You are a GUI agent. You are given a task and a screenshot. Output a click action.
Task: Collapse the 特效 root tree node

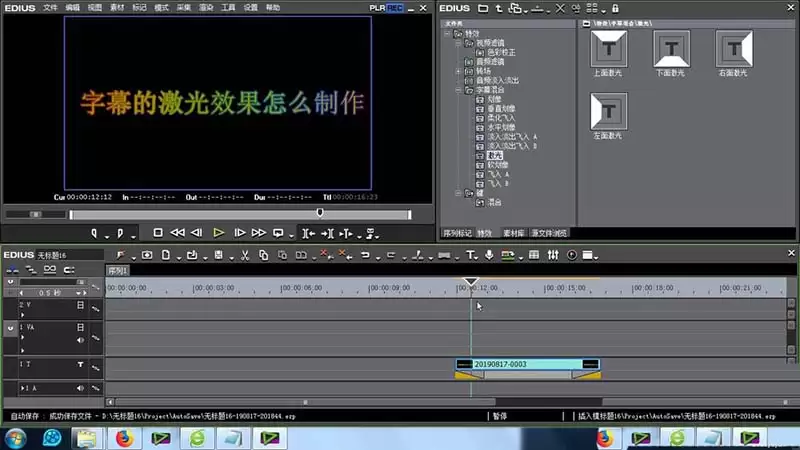click(x=447, y=34)
